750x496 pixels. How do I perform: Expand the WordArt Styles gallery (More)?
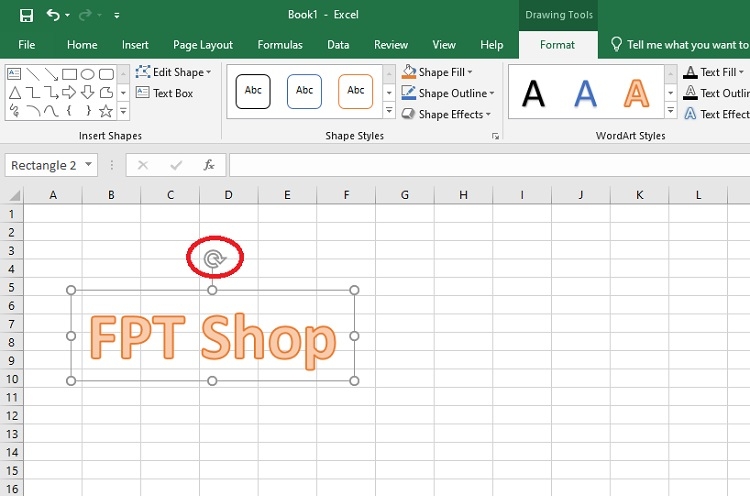[x=671, y=111]
